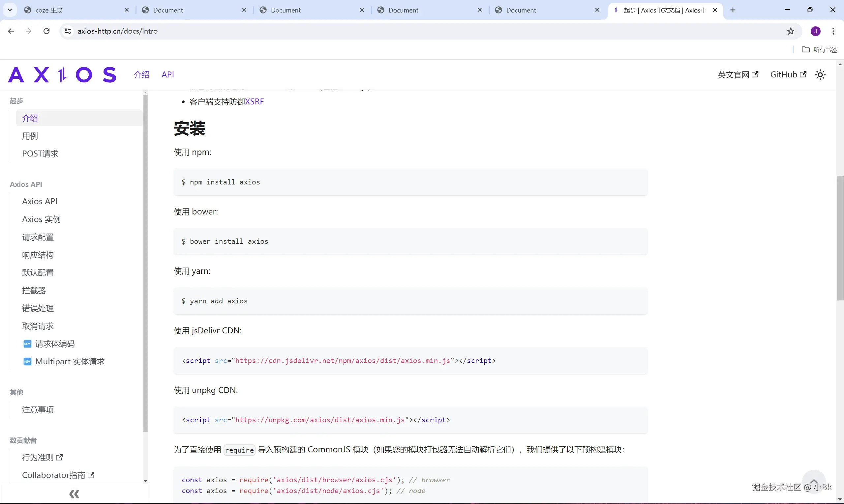Open 所有书签 bookmarks folder
The width and height of the screenshot is (844, 504).
point(819,50)
